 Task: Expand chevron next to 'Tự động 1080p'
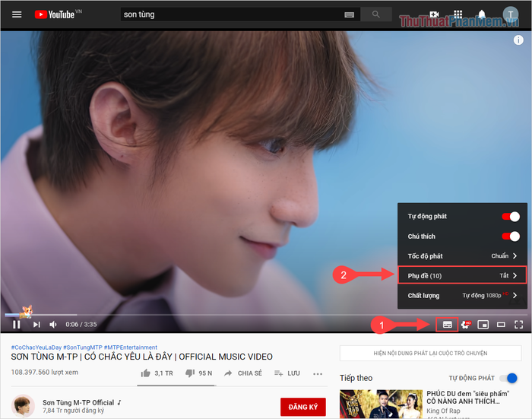coord(515,295)
